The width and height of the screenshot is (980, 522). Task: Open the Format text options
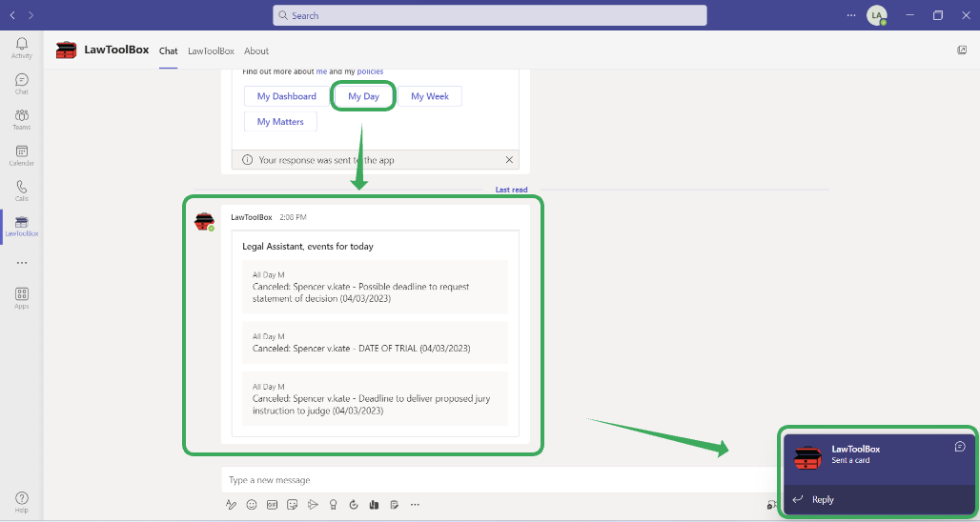232,505
